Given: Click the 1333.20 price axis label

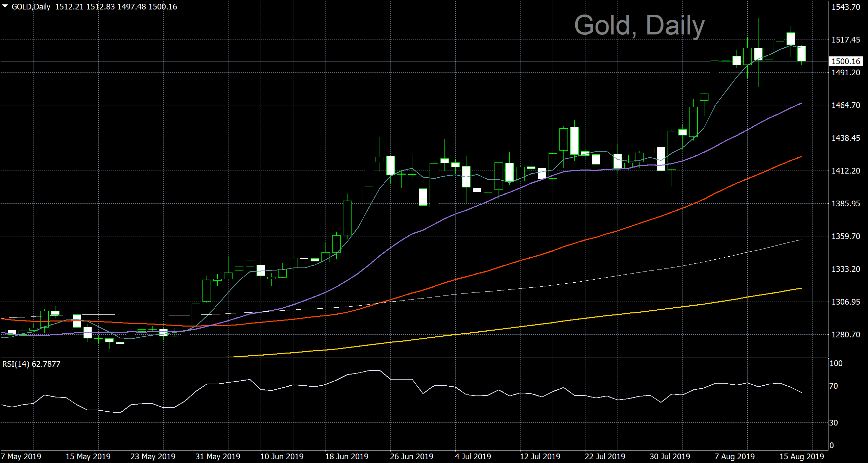Looking at the screenshot, I should pos(846,269).
